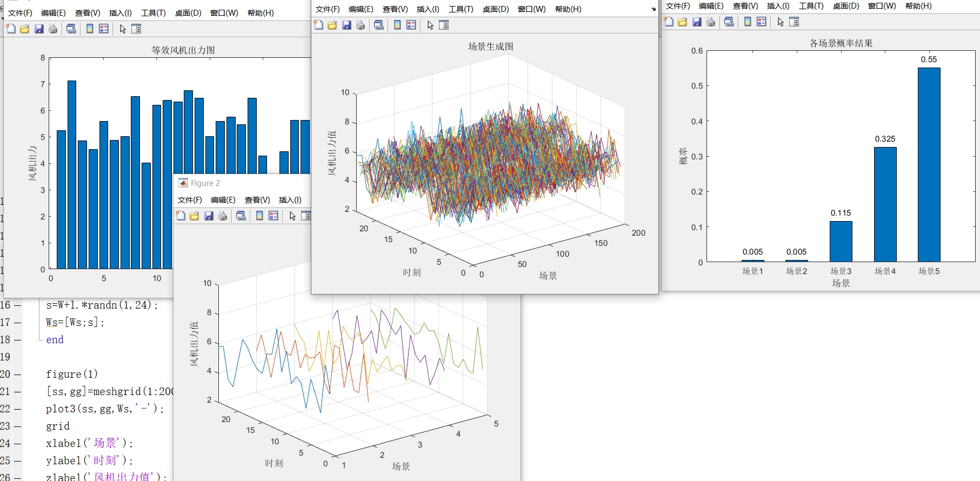Click Print icon in the 场景生成图 window
This screenshot has height=481, width=980.
[361, 25]
